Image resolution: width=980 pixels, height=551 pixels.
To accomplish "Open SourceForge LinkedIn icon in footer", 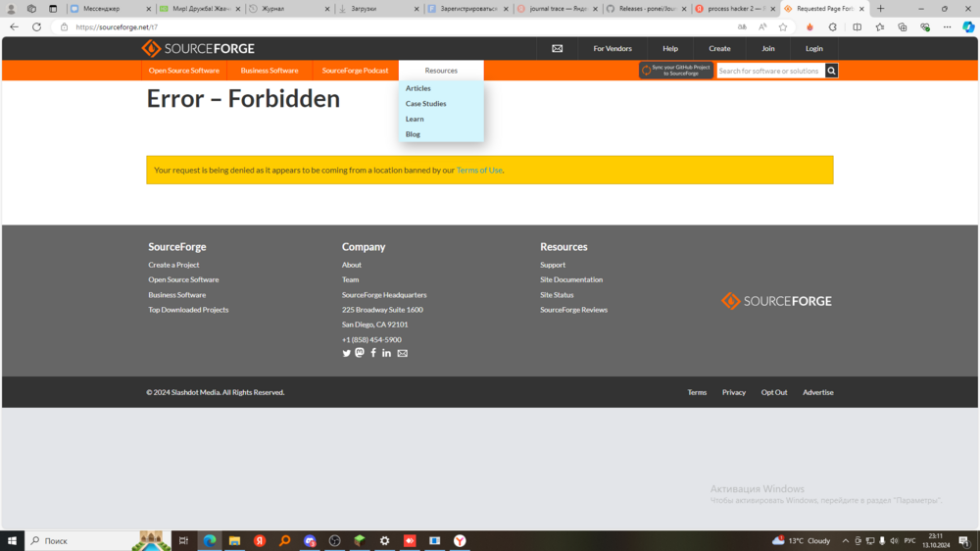I will coord(386,353).
